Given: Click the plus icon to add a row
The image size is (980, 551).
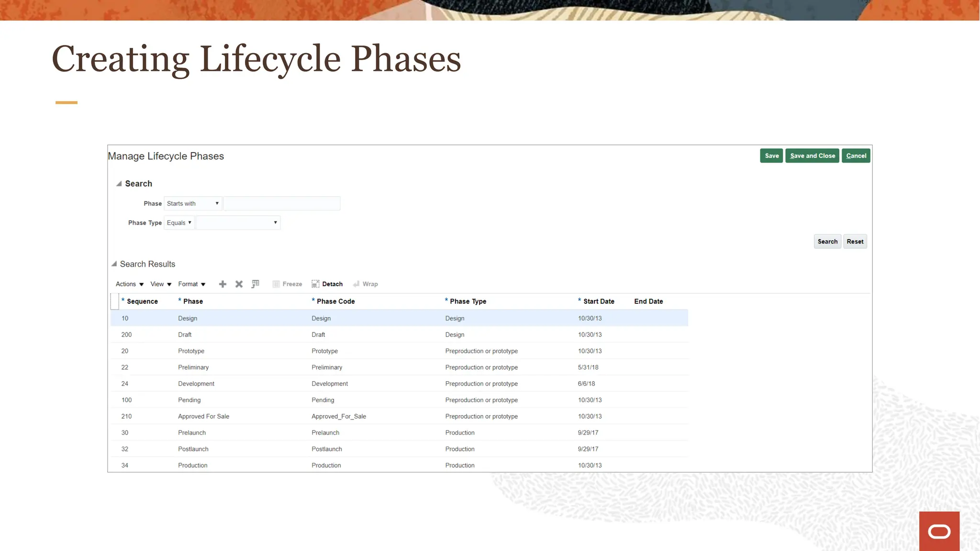Looking at the screenshot, I should point(223,284).
